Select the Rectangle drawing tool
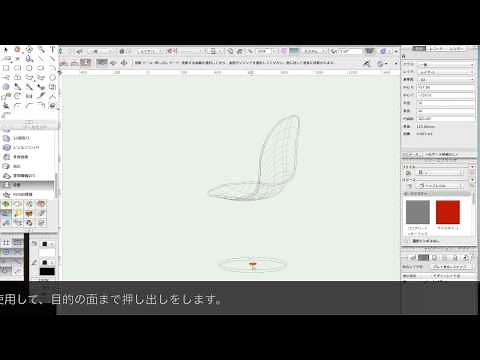The image size is (480, 360). tap(6, 68)
